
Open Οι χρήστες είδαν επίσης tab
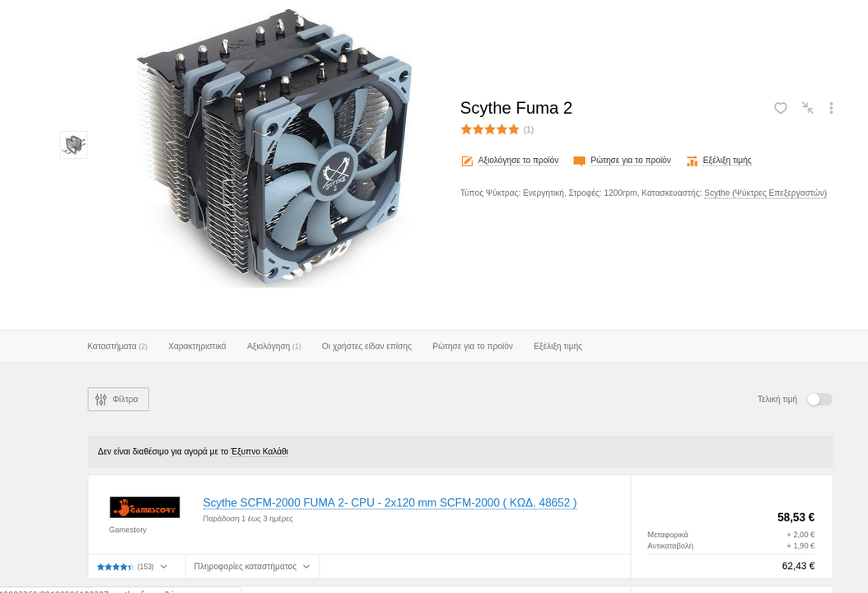click(366, 346)
